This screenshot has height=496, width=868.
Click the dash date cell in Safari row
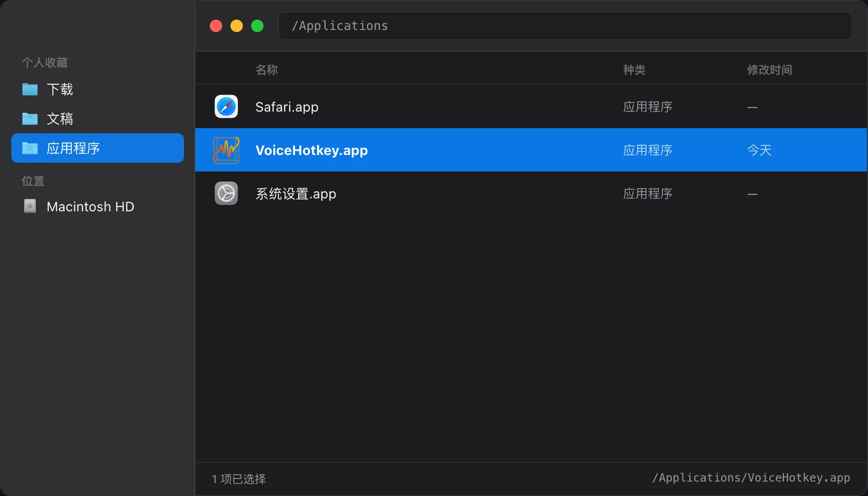click(752, 107)
